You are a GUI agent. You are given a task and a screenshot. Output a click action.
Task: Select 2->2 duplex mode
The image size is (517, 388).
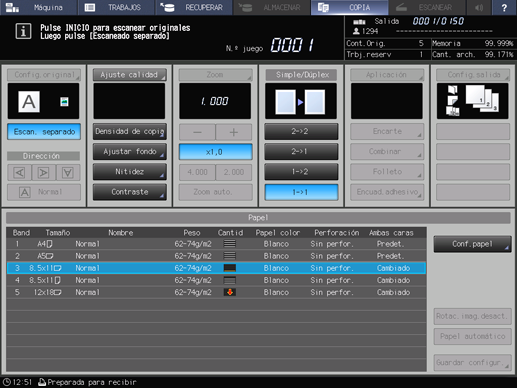[301, 131]
